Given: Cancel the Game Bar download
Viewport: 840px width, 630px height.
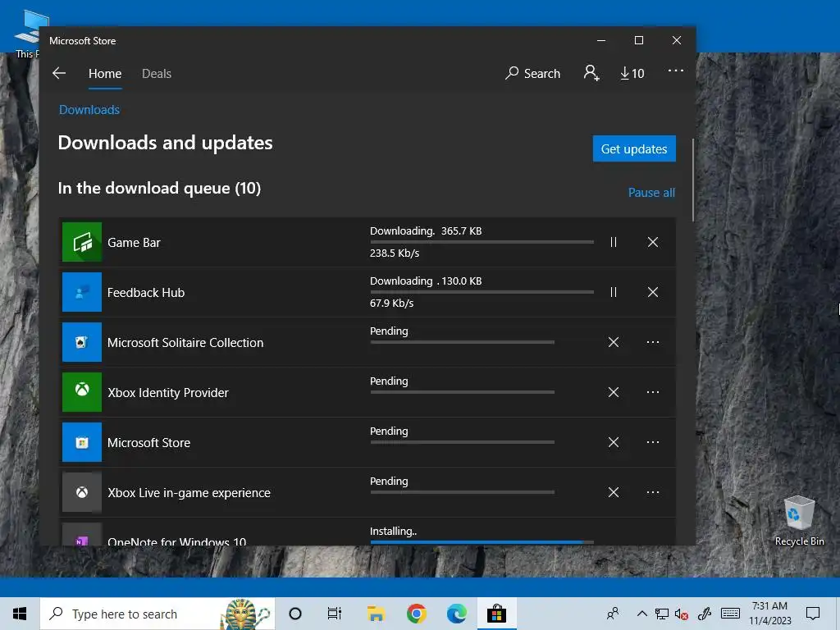Looking at the screenshot, I should click(652, 242).
